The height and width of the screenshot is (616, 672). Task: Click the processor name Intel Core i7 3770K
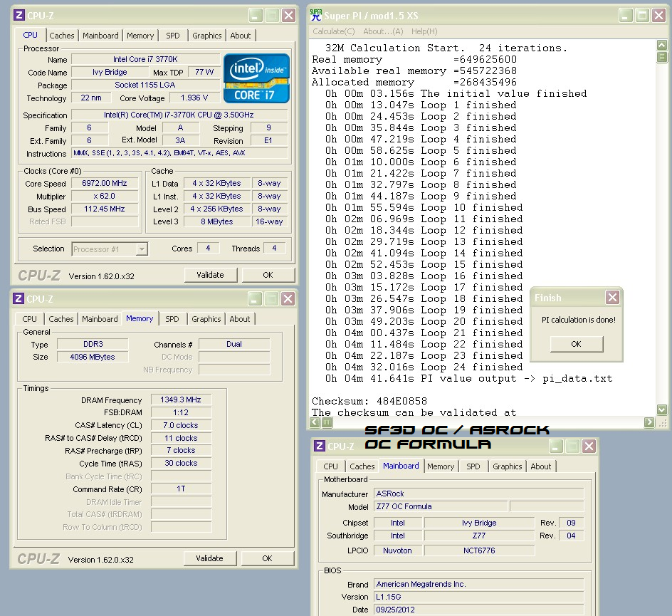(x=145, y=59)
